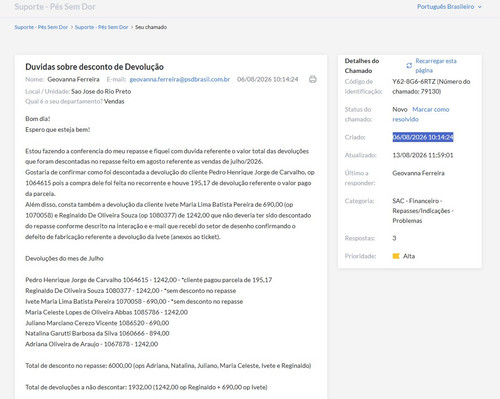This screenshot has height=399, width=500.
Task: Click ticket title Duvidas sobre desconto de Devolução
Action: [94, 67]
